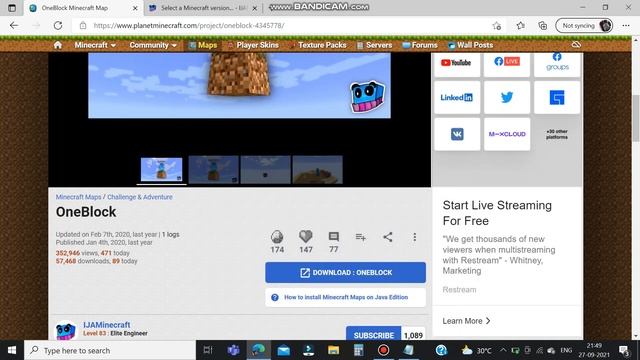Add this page to favorites star icon
Screen dimensions: 640x360
tap(497, 26)
